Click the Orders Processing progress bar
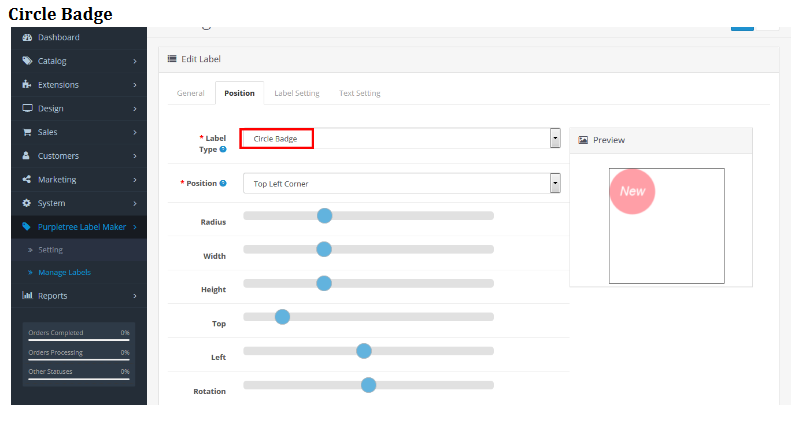Image resolution: width=796 pixels, height=425 pixels. tap(79, 359)
